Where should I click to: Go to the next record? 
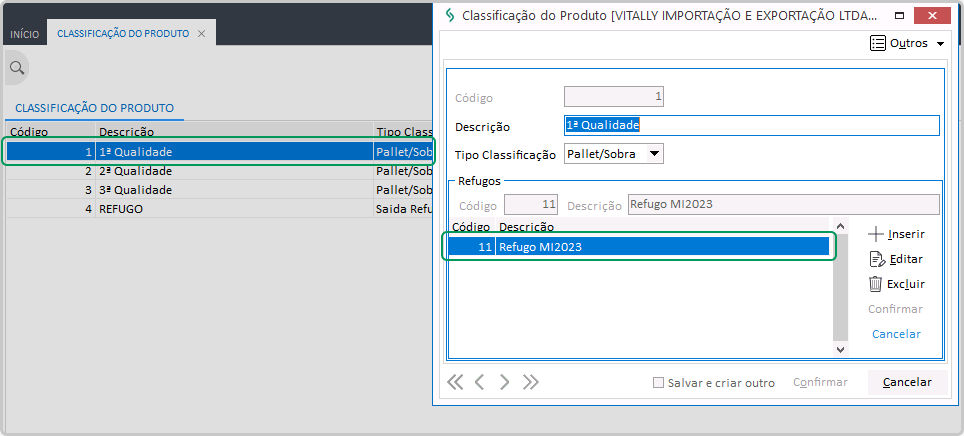505,382
